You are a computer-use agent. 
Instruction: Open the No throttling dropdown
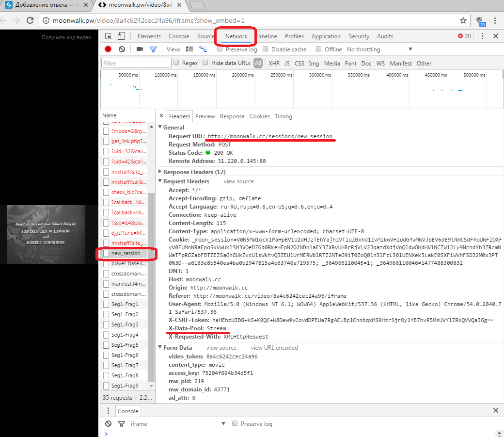click(379, 49)
